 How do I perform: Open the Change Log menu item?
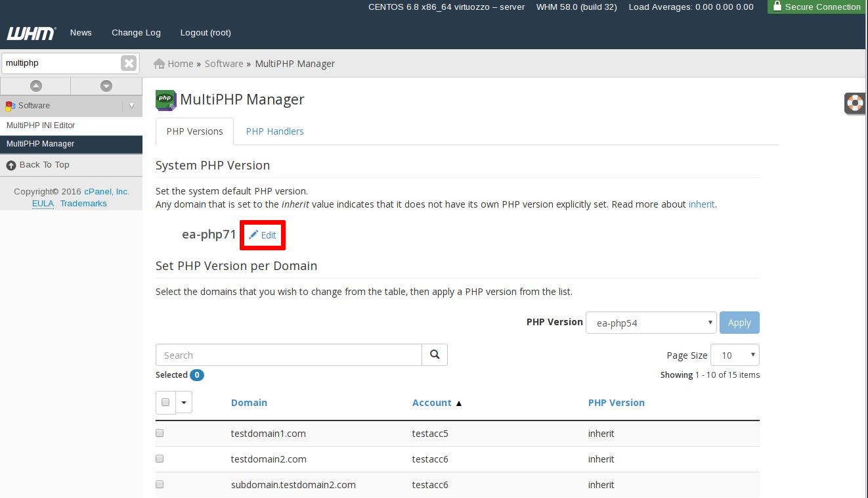pos(136,33)
